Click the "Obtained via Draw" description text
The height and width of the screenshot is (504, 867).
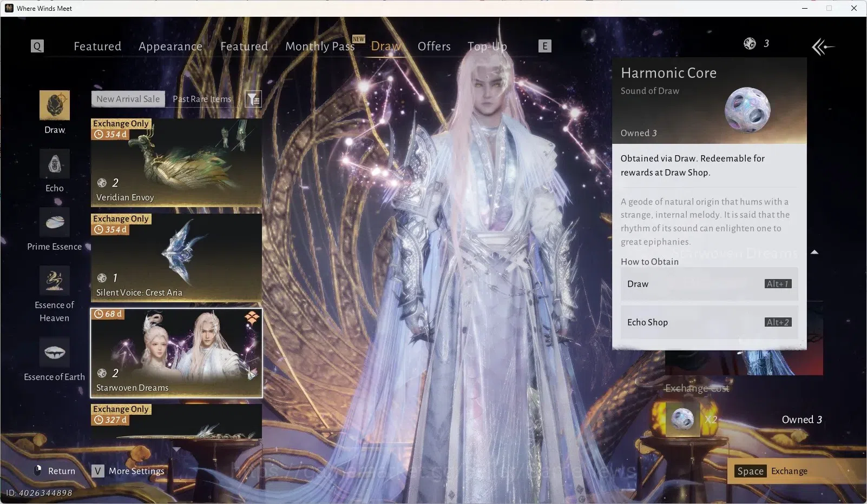coord(693,165)
